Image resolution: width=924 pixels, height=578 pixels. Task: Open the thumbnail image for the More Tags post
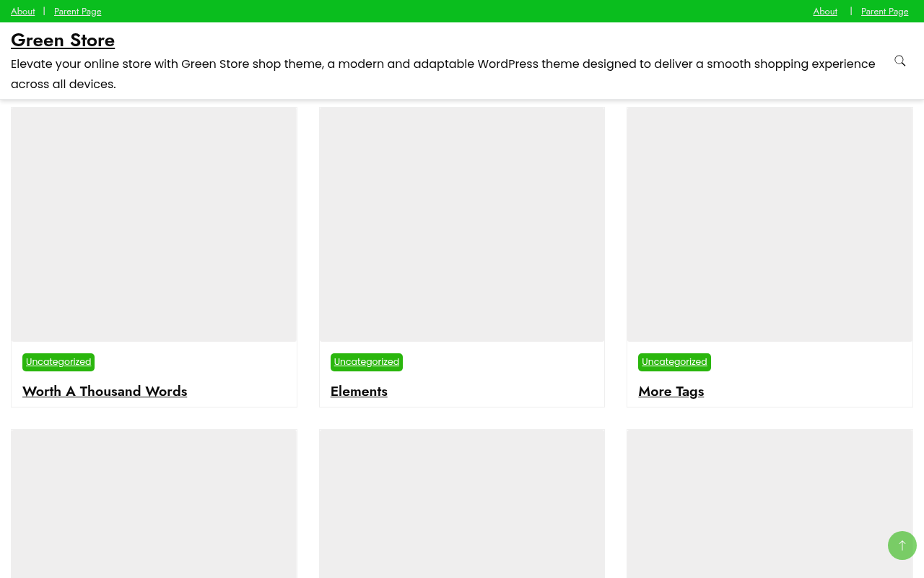[770, 225]
